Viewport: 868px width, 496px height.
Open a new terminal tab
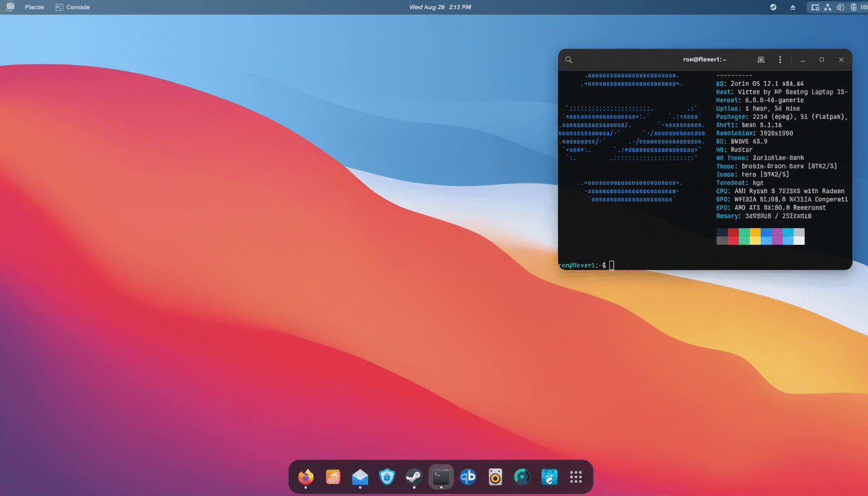(x=760, y=59)
